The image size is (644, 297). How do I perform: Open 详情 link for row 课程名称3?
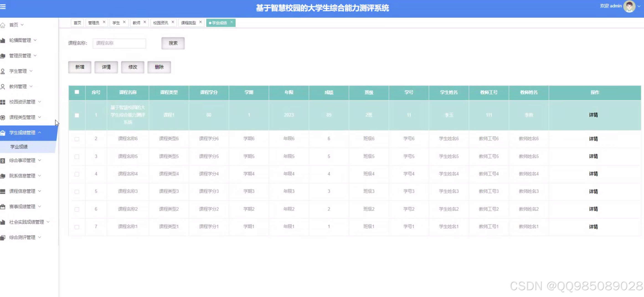point(594,191)
